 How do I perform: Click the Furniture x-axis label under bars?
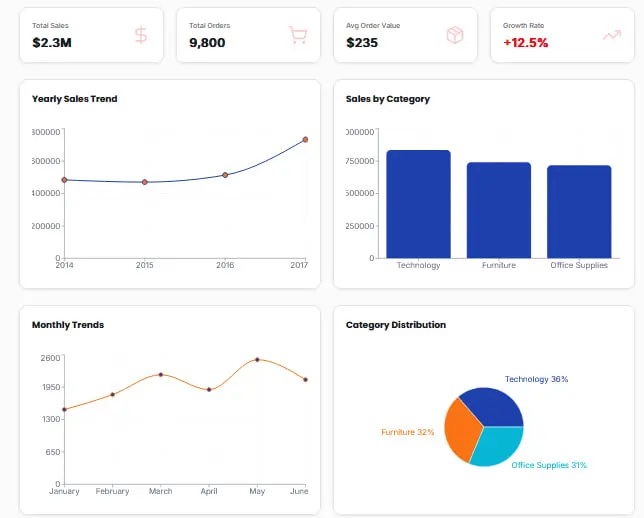(x=499, y=265)
